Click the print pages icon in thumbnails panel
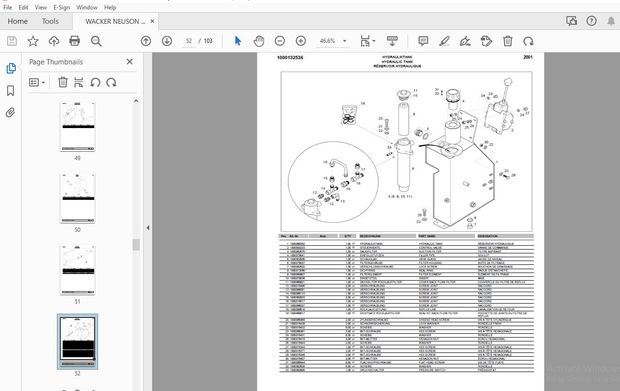This screenshot has width=620, height=391. coord(79,82)
